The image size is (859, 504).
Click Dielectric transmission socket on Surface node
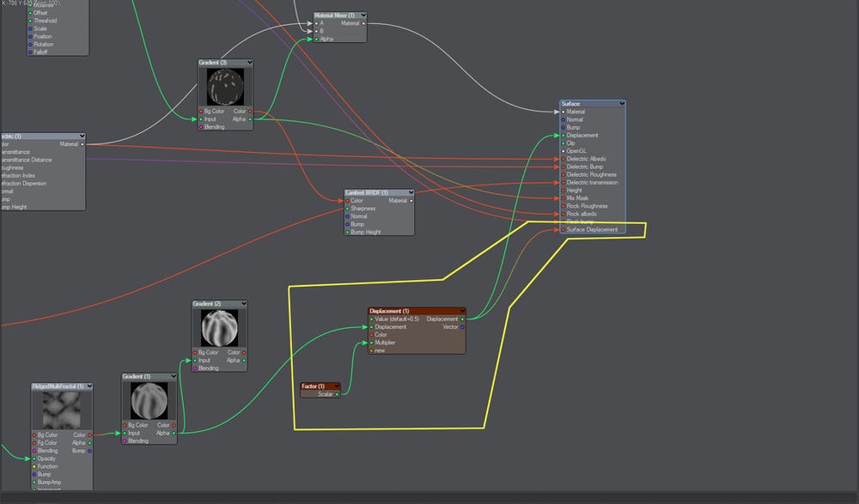[564, 182]
